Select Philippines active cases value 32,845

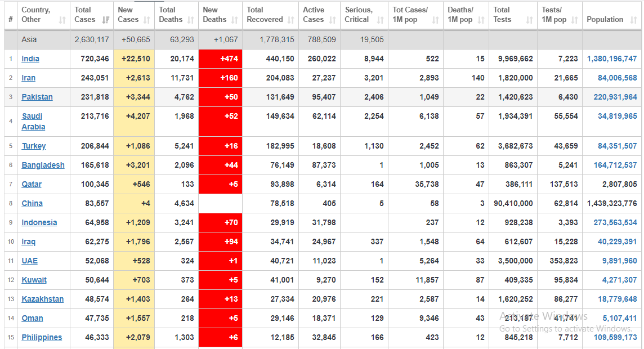point(324,338)
